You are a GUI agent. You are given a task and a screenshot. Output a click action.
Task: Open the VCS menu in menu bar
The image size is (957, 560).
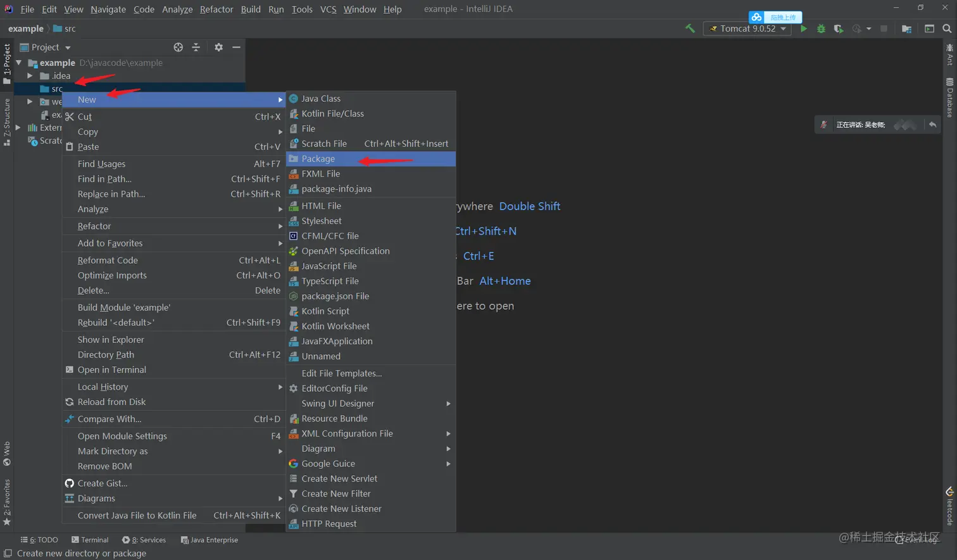(x=328, y=9)
